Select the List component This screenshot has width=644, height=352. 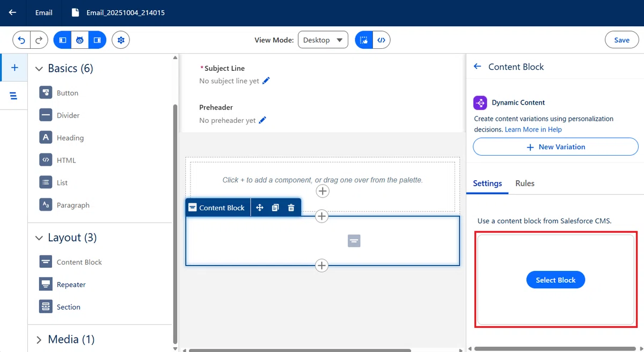click(54, 183)
